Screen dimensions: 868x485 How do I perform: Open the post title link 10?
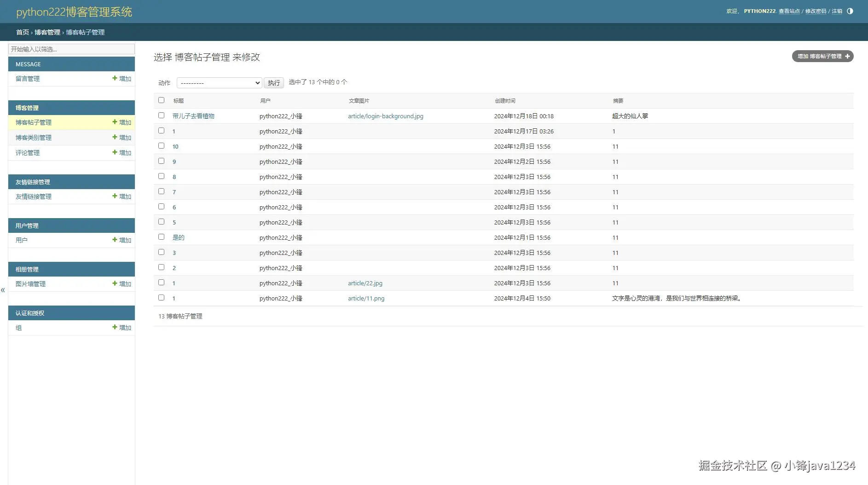click(175, 146)
